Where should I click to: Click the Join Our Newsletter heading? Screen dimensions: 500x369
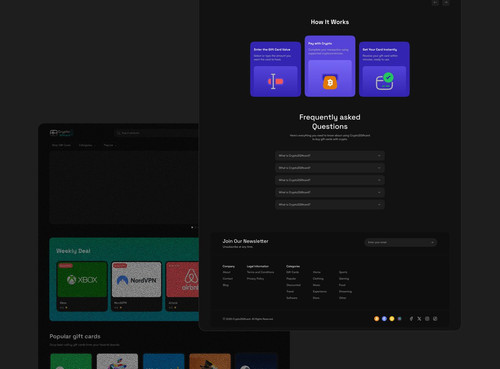(245, 241)
